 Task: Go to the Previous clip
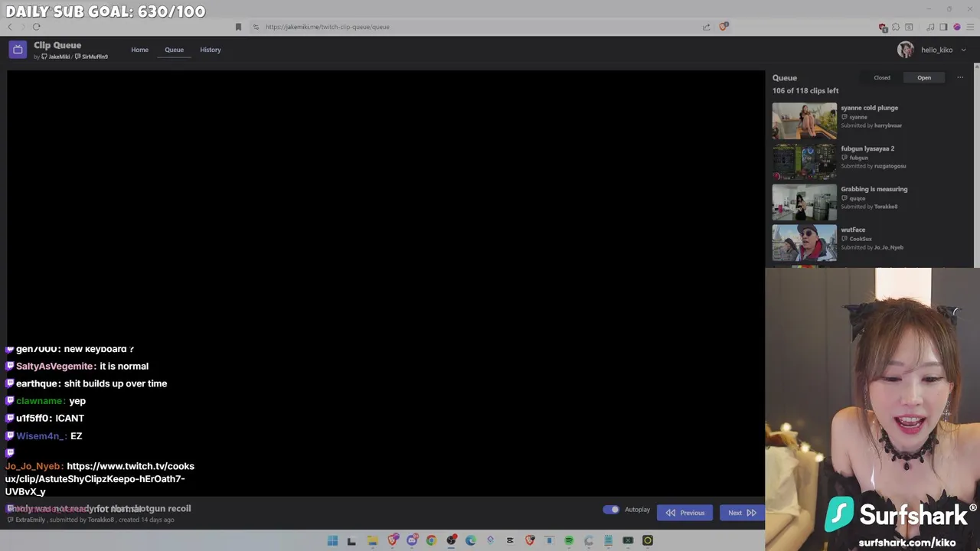click(684, 513)
